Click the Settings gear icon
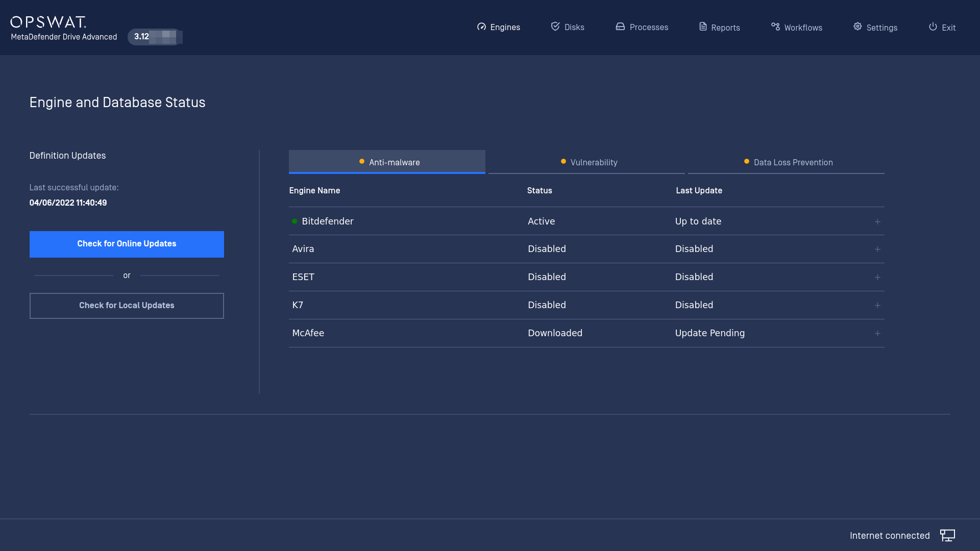The image size is (980, 551). click(x=857, y=27)
